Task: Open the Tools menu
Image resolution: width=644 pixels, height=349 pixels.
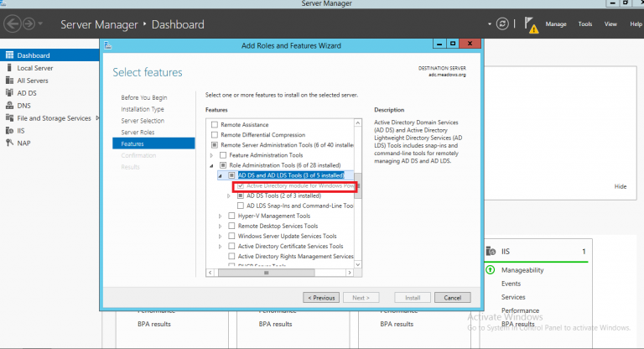Action: click(584, 24)
